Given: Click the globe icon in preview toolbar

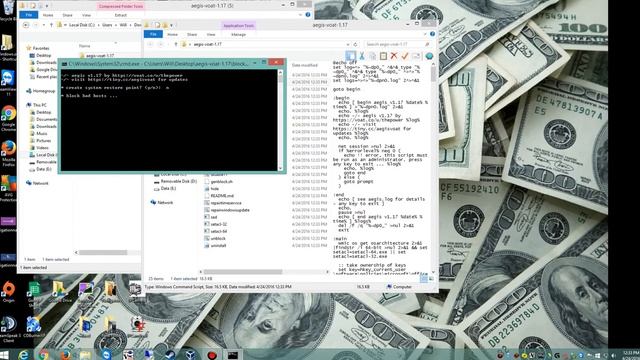Looking at the screenshot, I should click(429, 56).
